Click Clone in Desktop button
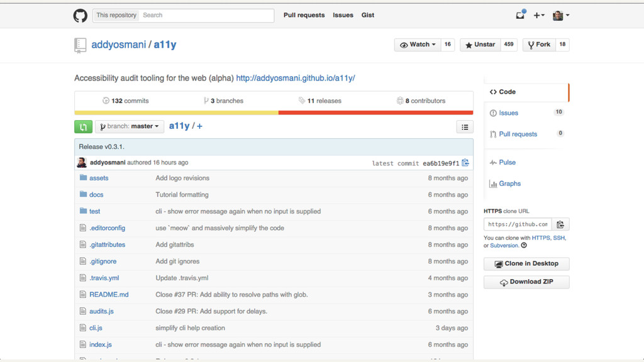This screenshot has width=644, height=362. pos(526,264)
